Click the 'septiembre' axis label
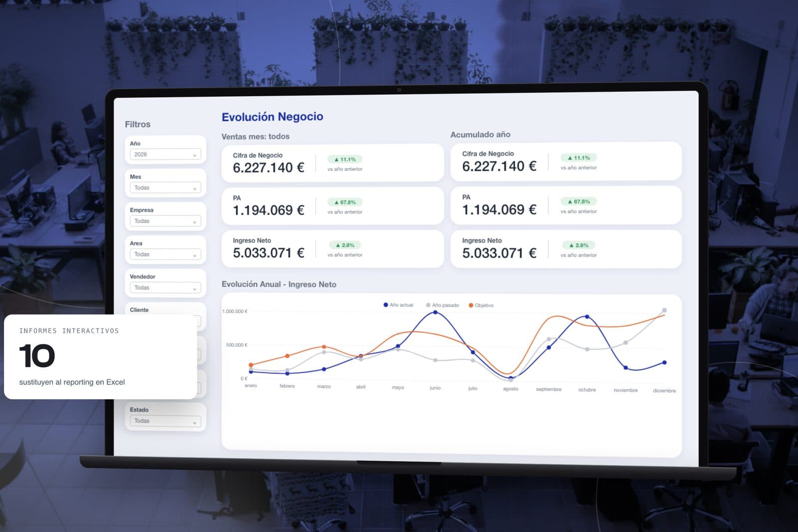This screenshot has height=532, width=798. (x=549, y=389)
